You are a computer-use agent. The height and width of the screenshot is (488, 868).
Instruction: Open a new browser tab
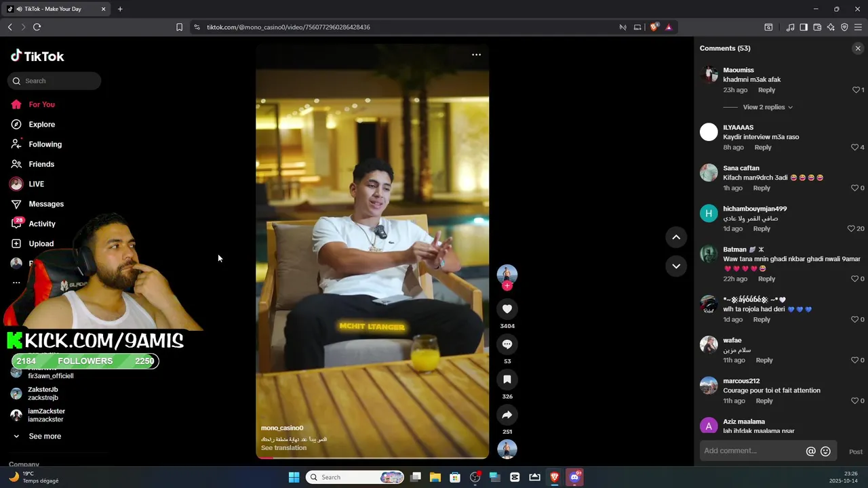click(x=120, y=9)
